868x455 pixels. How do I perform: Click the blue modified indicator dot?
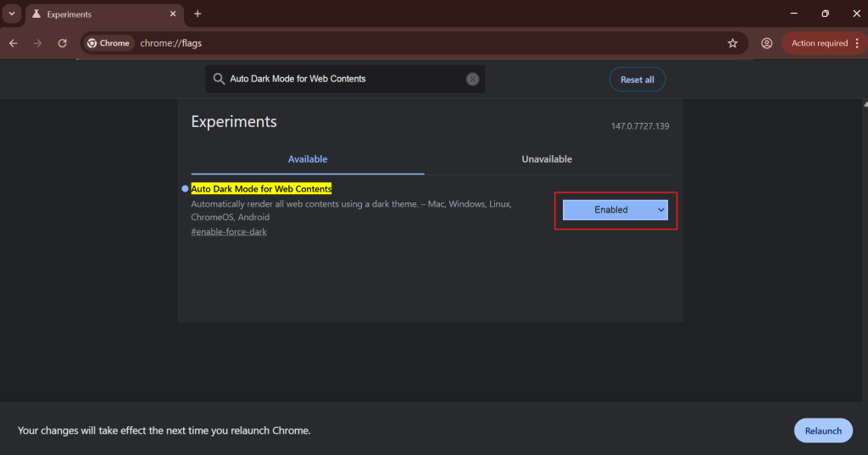pos(185,189)
